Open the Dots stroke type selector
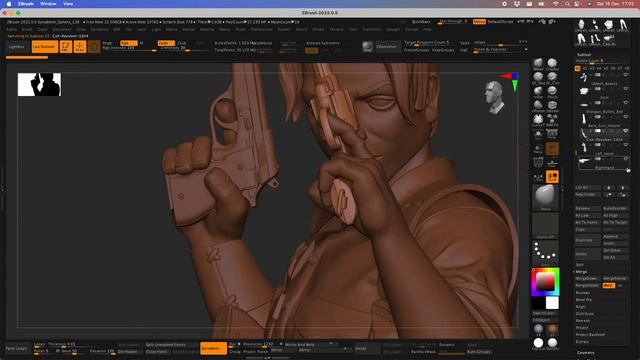This screenshot has height=360, width=640. tap(545, 253)
